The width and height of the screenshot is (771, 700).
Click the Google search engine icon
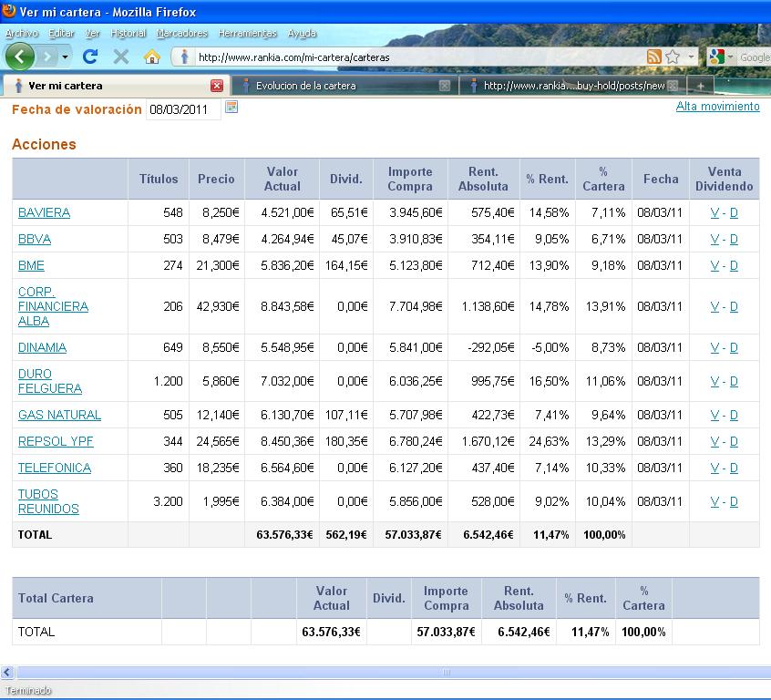tap(716, 57)
